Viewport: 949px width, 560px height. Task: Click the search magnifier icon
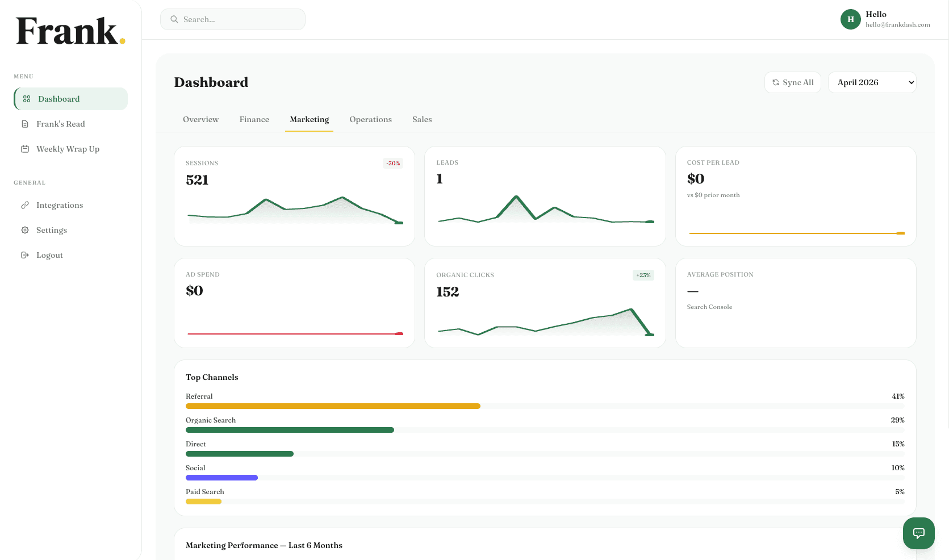(174, 19)
